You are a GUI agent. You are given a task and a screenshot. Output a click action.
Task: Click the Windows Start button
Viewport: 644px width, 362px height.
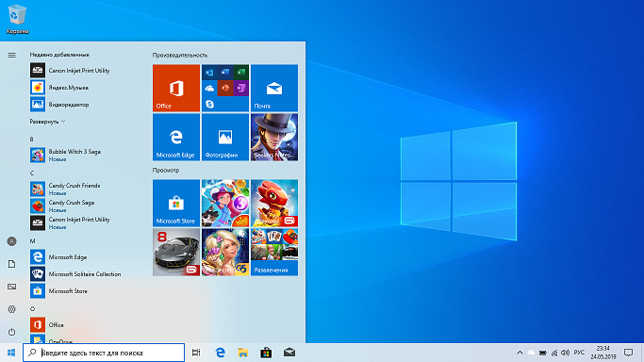pos(11,353)
